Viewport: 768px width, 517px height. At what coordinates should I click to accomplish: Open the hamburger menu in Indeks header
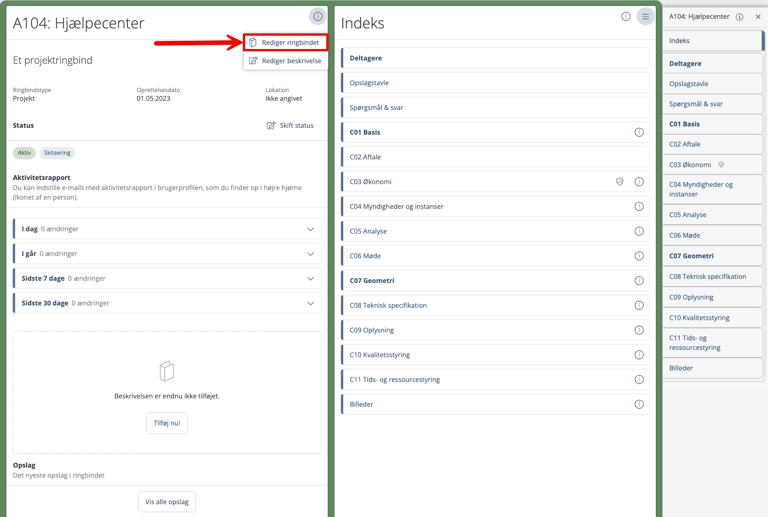coord(645,17)
